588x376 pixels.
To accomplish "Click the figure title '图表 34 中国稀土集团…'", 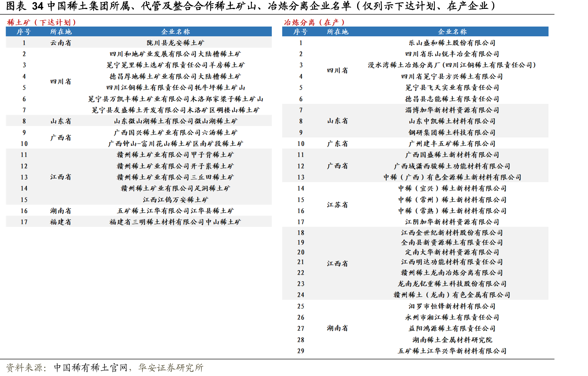I will coord(251,6).
